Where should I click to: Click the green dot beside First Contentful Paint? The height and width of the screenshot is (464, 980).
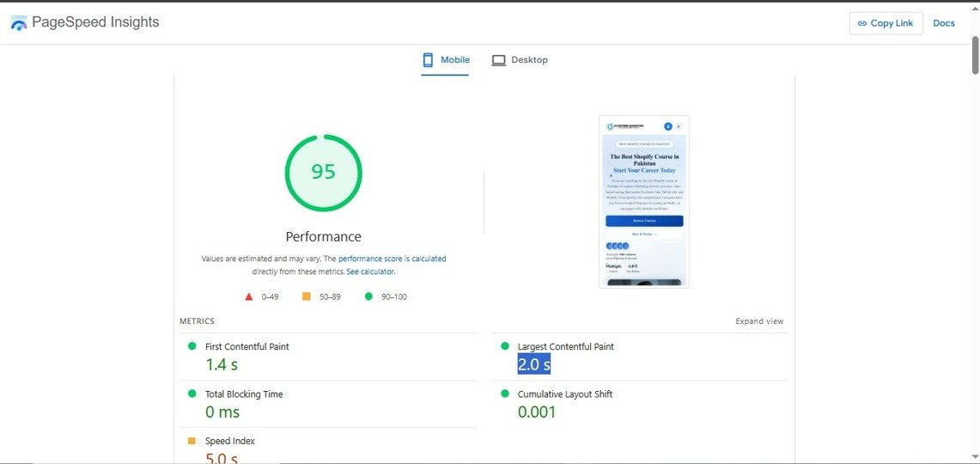tap(192, 345)
